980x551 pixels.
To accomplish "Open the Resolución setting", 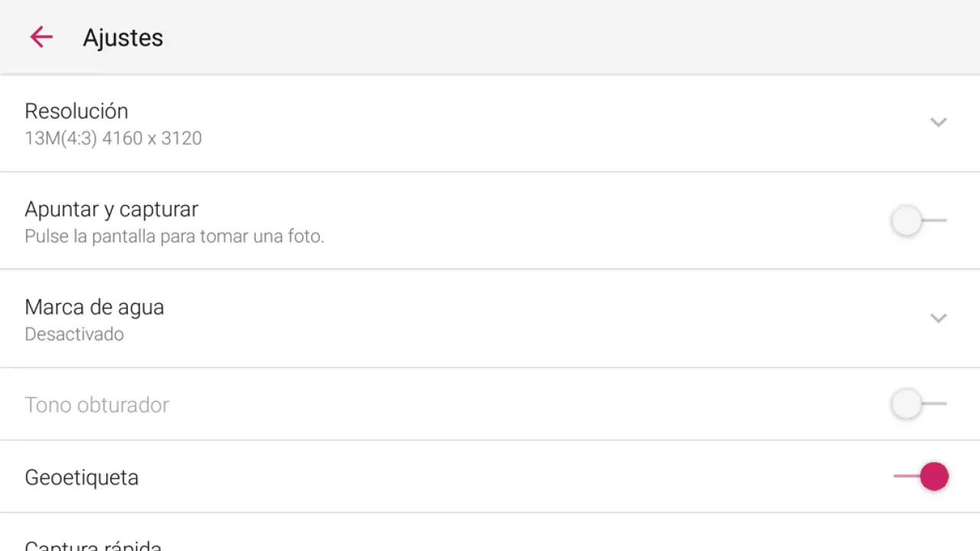I will pyautogui.click(x=77, y=111).
